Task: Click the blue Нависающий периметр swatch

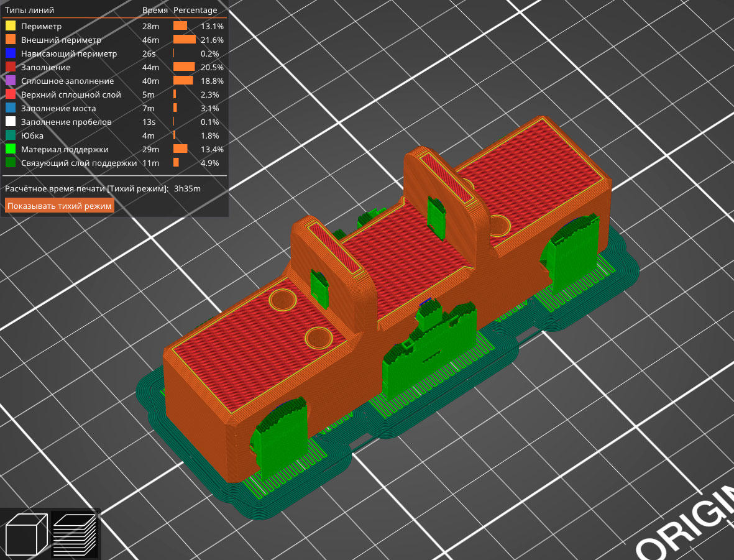Action: (11, 54)
